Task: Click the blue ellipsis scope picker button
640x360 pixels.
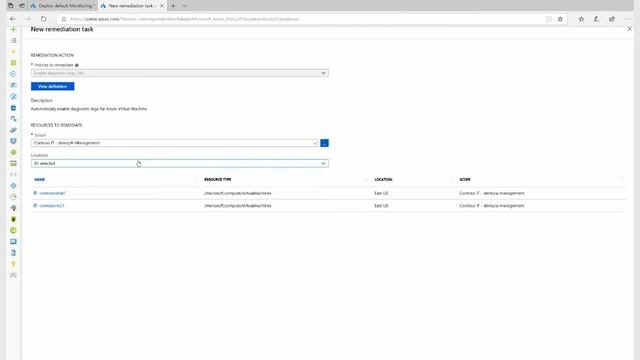Action: (x=324, y=143)
